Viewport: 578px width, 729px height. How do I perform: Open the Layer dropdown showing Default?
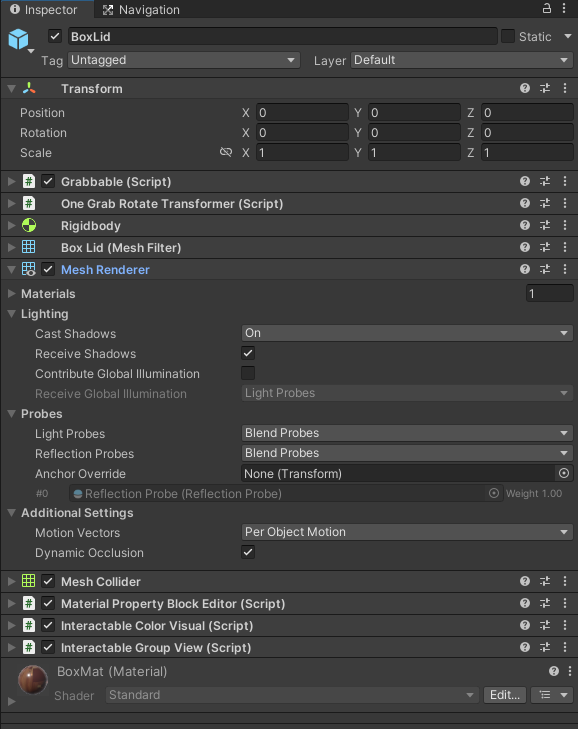[461, 60]
